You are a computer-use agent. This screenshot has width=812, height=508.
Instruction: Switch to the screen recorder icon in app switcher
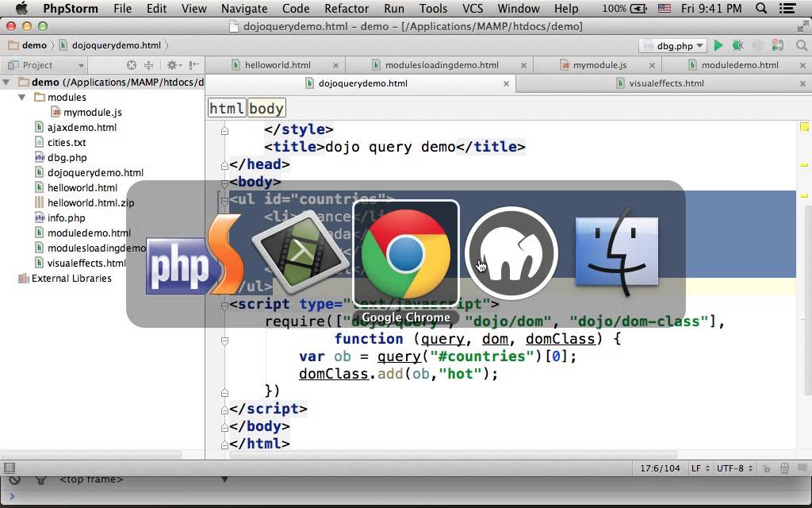pos(301,252)
